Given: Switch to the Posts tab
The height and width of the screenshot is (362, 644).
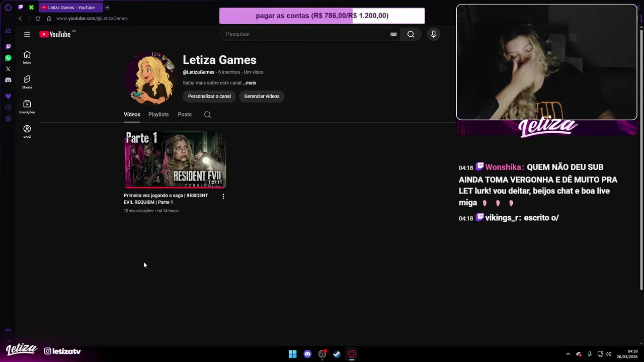Looking at the screenshot, I should click(x=185, y=115).
